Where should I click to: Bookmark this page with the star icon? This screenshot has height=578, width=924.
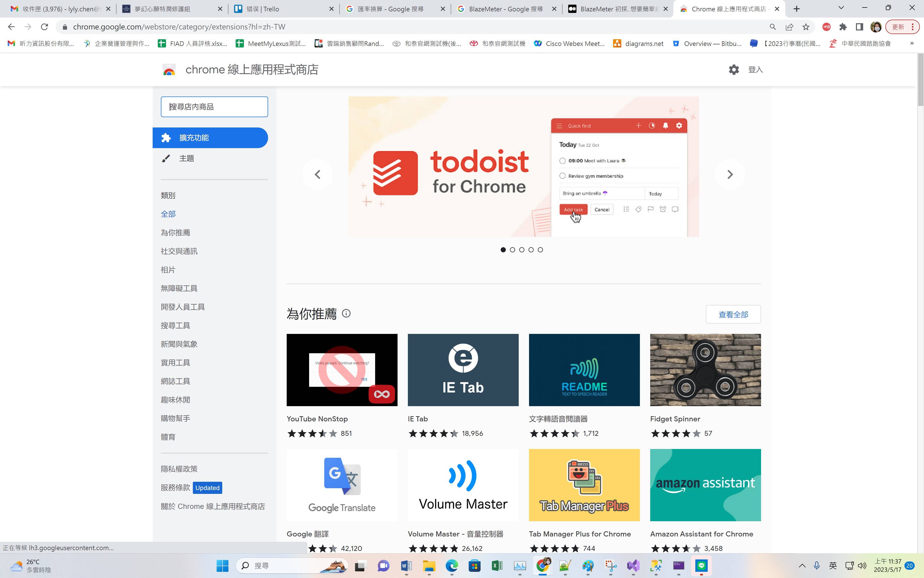click(806, 27)
